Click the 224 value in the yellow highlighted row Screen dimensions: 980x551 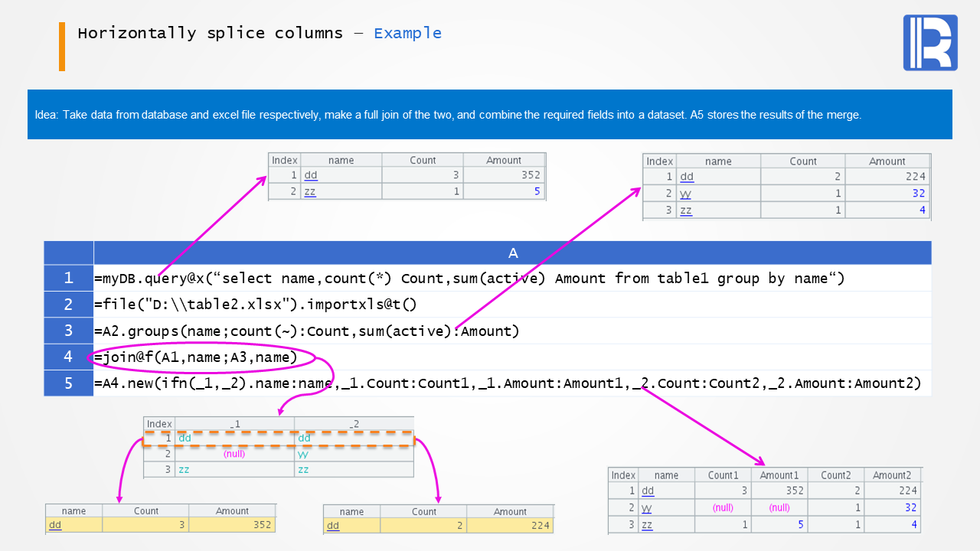[535, 526]
